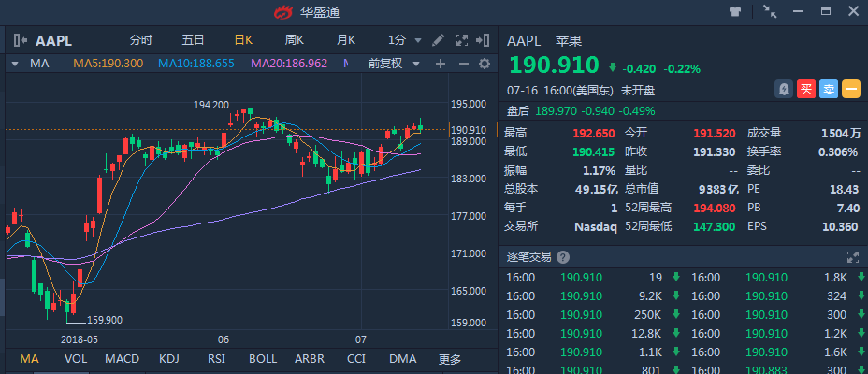
Task: Zoom in chart with plus icon
Action: pyautogui.click(x=441, y=64)
